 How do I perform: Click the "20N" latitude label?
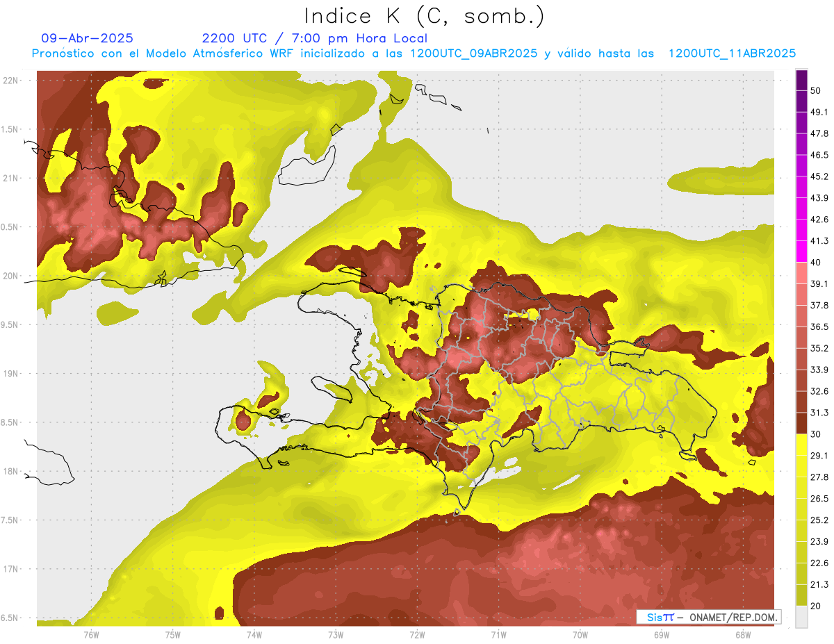tap(10, 276)
